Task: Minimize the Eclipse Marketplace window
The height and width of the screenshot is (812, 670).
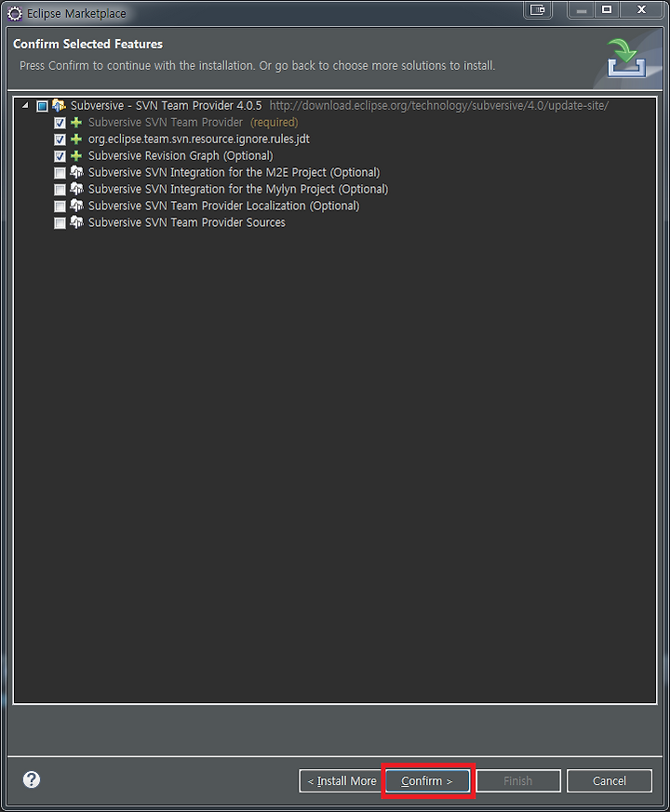Action: (582, 10)
